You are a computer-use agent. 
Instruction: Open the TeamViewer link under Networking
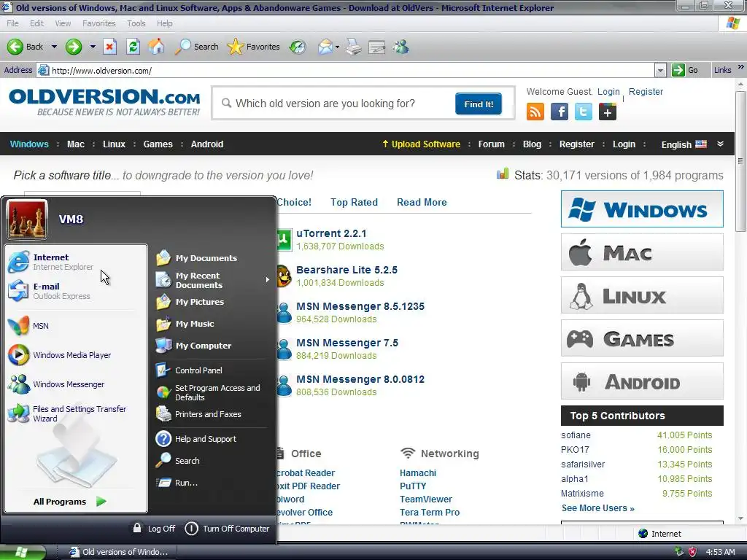426,499
